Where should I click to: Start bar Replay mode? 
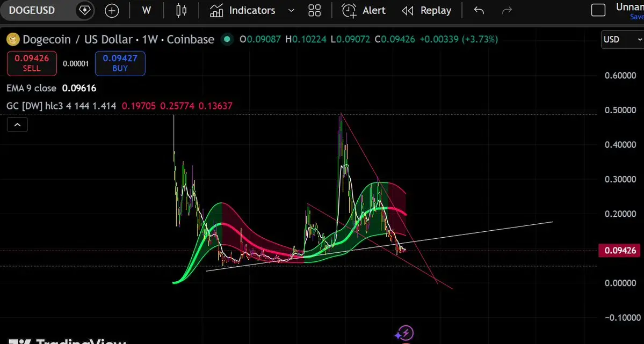click(x=426, y=11)
